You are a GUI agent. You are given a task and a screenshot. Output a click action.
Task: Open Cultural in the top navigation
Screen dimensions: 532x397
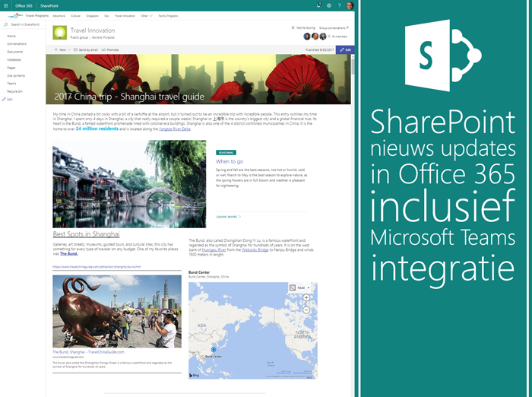pyautogui.click(x=75, y=16)
